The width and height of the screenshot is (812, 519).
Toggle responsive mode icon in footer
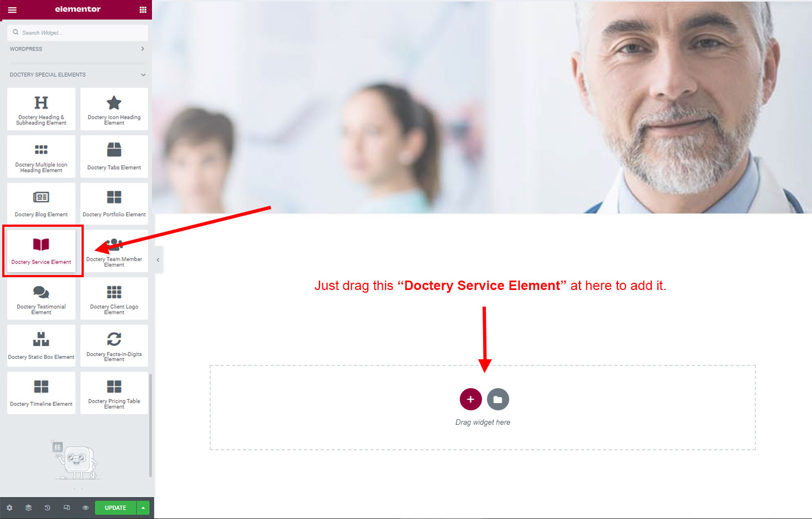tap(67, 508)
